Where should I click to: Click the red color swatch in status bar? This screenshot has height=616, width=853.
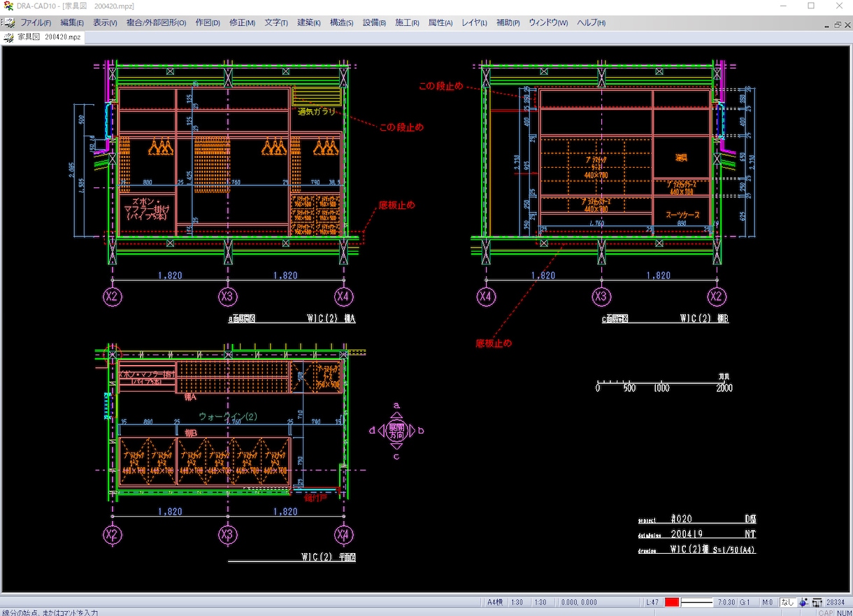(672, 602)
